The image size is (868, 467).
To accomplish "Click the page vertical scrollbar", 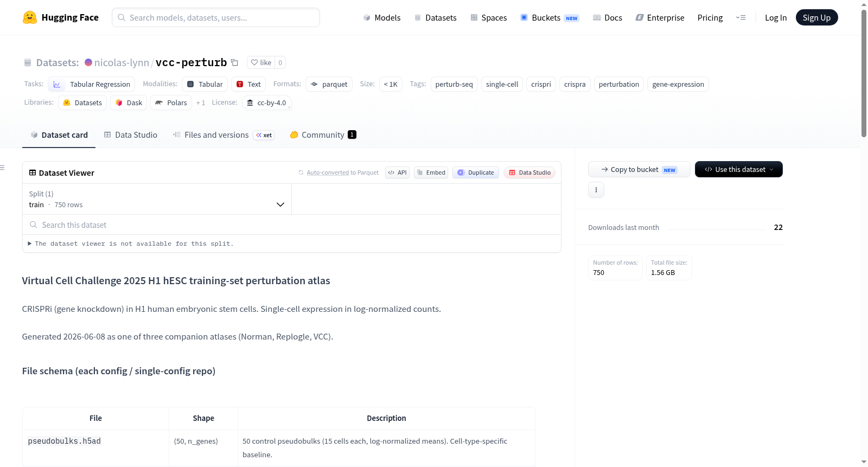I will point(864,73).
